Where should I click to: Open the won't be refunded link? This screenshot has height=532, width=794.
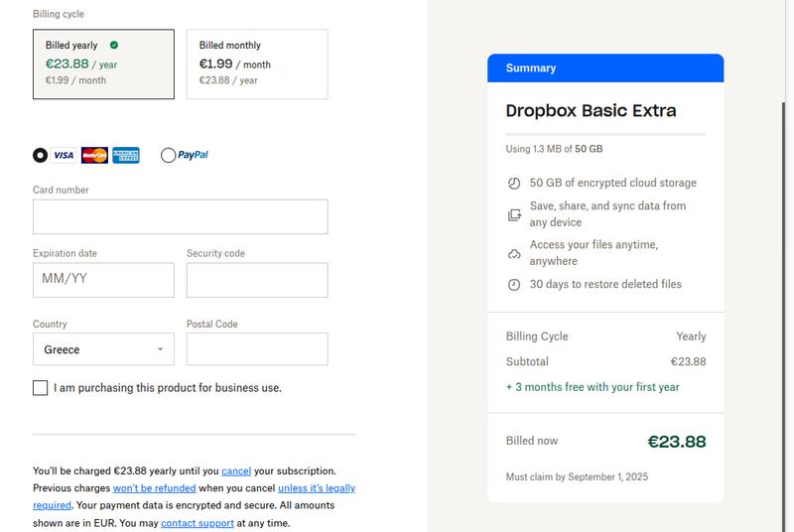[154, 488]
